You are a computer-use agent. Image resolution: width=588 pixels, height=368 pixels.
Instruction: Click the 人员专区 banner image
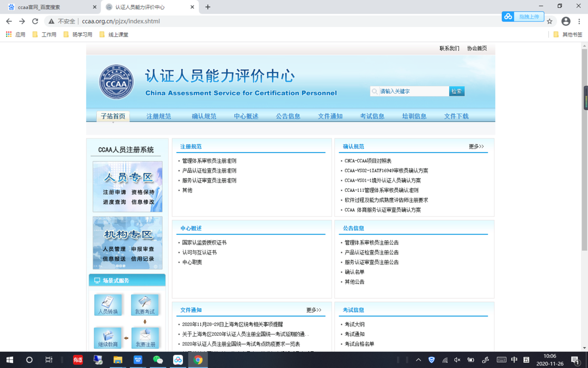127,186
